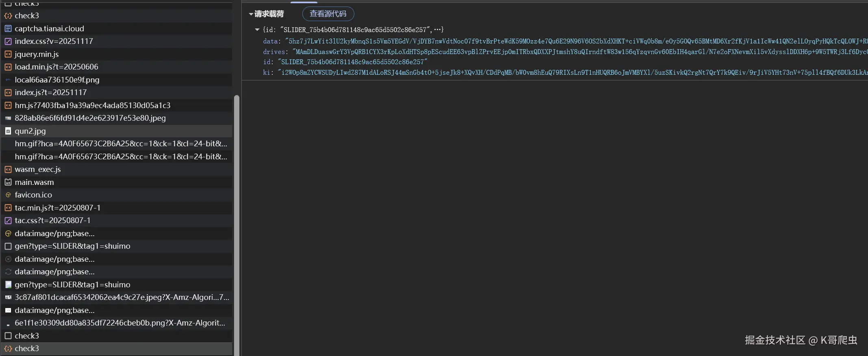Click the square icon beside the first gen?type=SLIDER&tag1=shuimo request
The height and width of the screenshot is (356, 868).
click(x=8, y=246)
